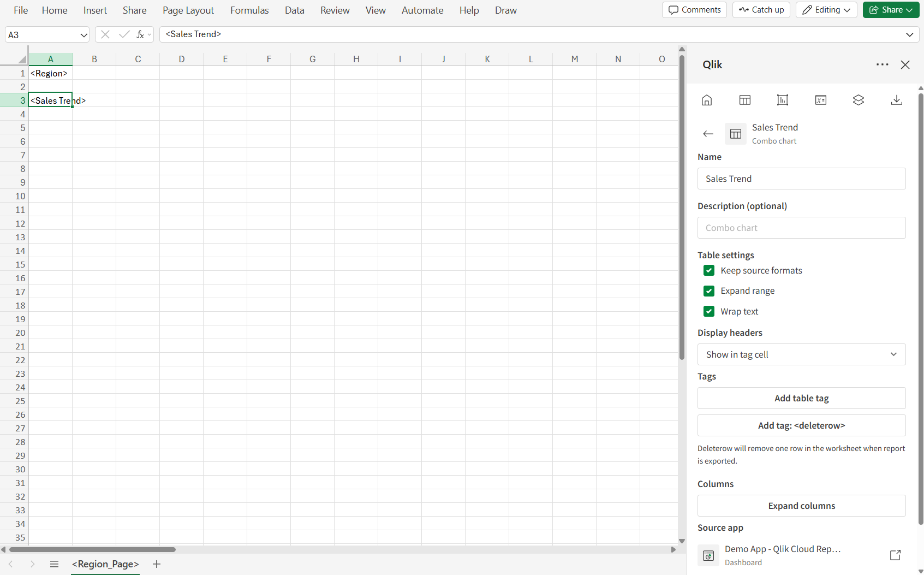
Task: Open source app in new window icon
Action: (895, 555)
